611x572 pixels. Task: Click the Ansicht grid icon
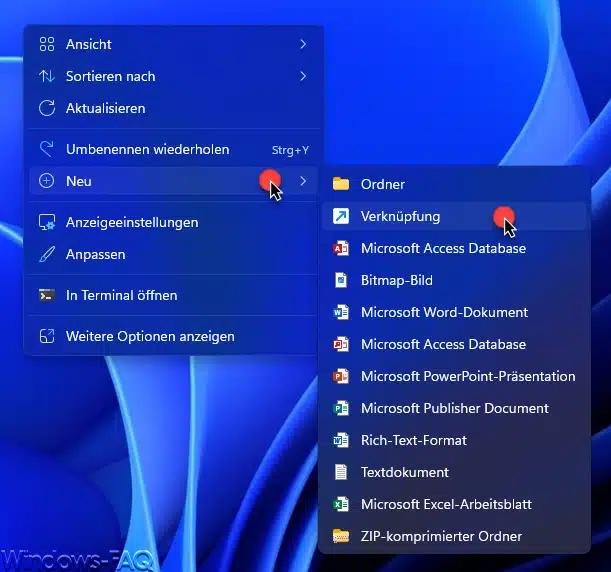tap(47, 44)
